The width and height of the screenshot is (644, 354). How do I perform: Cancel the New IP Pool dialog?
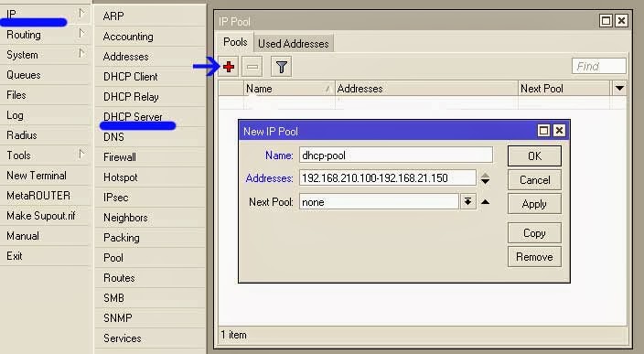pyautogui.click(x=534, y=180)
